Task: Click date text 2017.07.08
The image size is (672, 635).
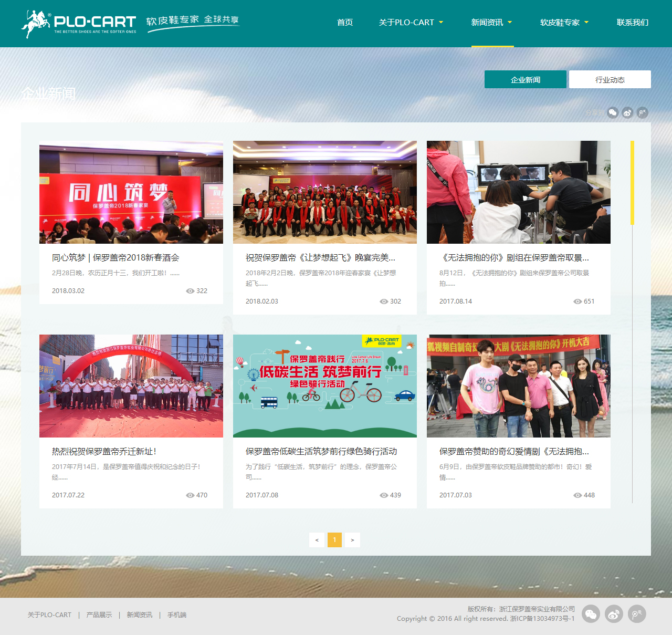Action: tap(262, 495)
